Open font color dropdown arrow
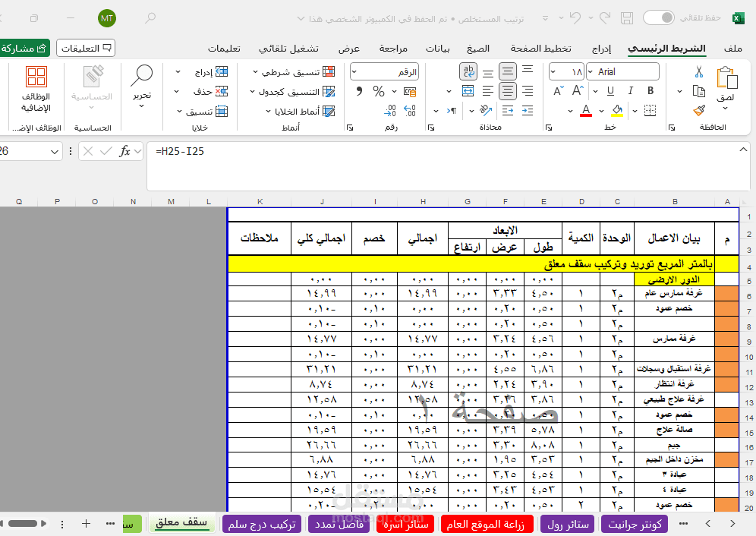756x536 pixels. coord(570,111)
